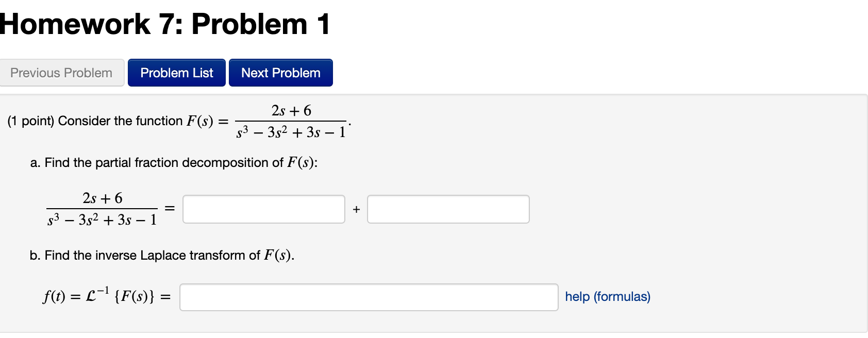Click the second partial fraction answer box
Image resolution: width=868 pixels, height=338 pixels.
point(447,209)
